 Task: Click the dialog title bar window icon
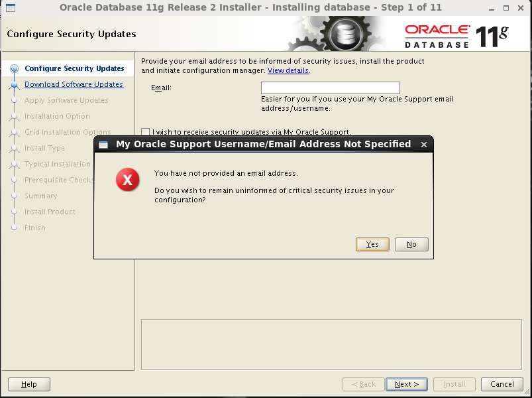pyautogui.click(x=103, y=145)
